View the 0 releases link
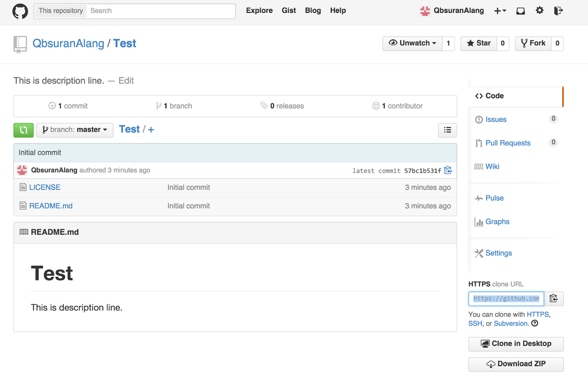Viewport: 588px width, 378px height. click(282, 106)
